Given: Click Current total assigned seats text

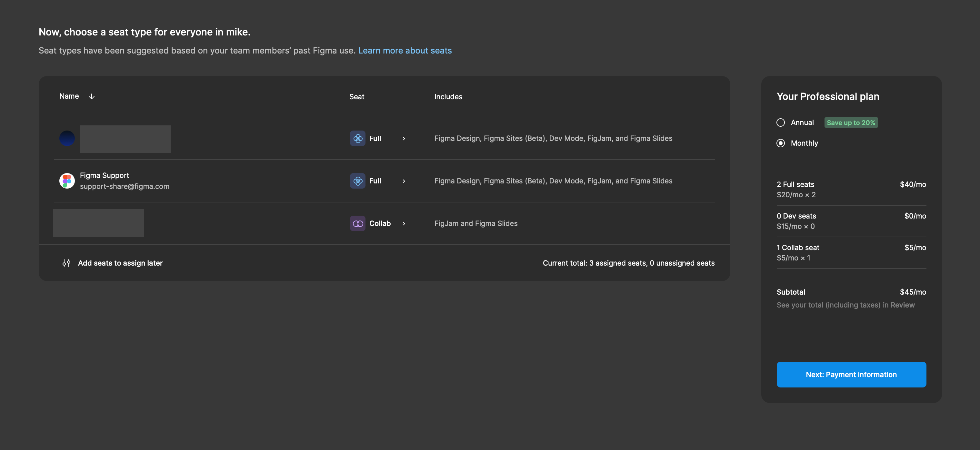Looking at the screenshot, I should [628, 263].
